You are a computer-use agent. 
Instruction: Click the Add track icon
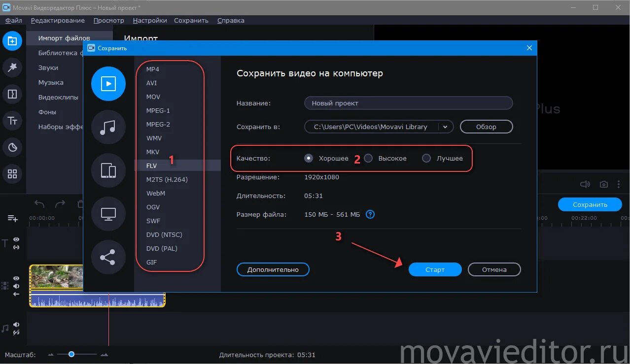12,218
